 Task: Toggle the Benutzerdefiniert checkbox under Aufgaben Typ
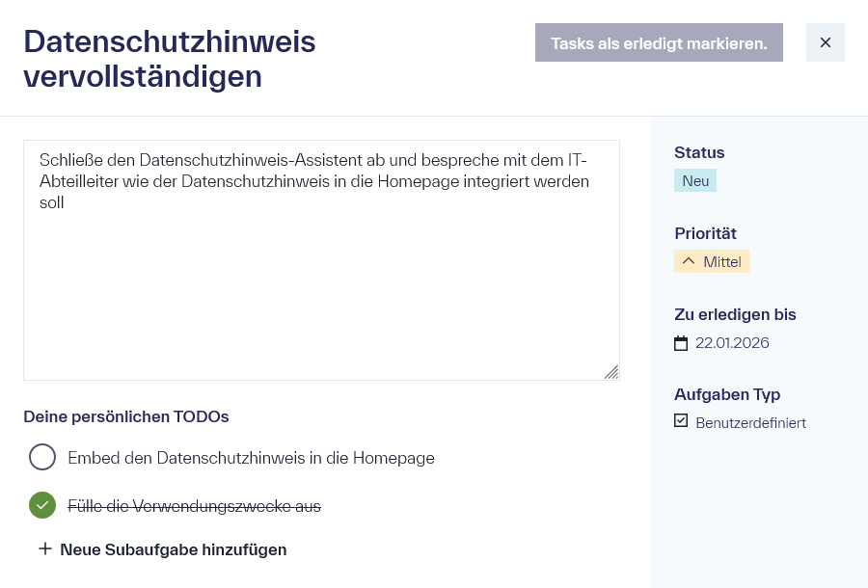click(681, 420)
